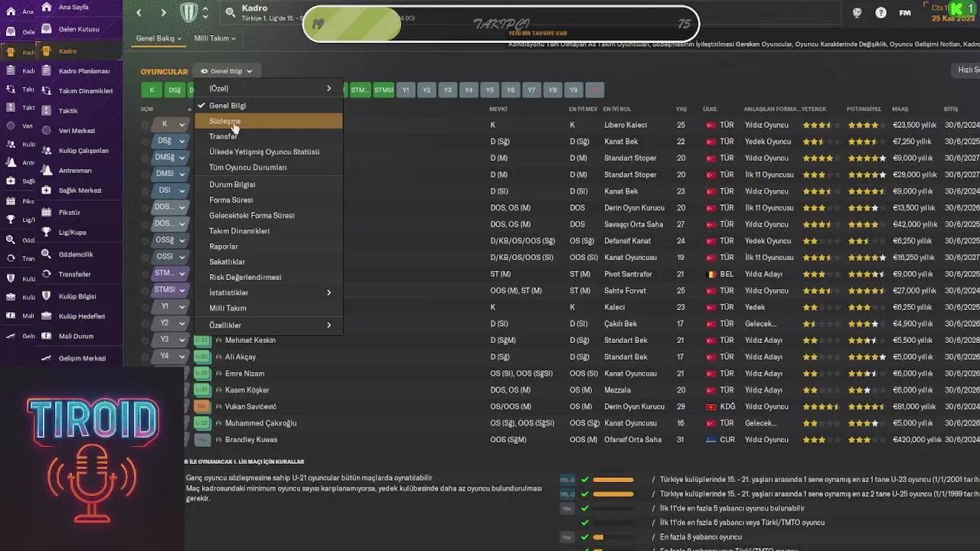Open the Gelen Kutusu inbox icon
The width and height of the screenshot is (980, 551).
[46, 29]
